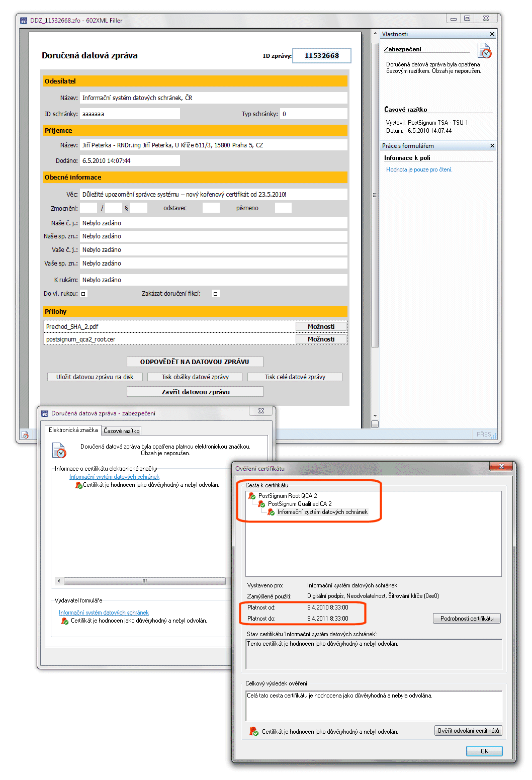
Task: Click the document-clock icon in the Elektronická značka tab
Action: coord(59,450)
